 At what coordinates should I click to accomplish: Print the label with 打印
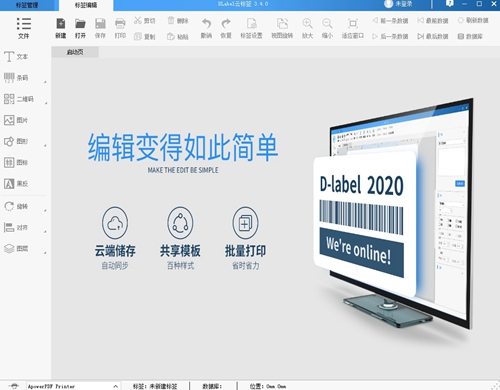120,28
